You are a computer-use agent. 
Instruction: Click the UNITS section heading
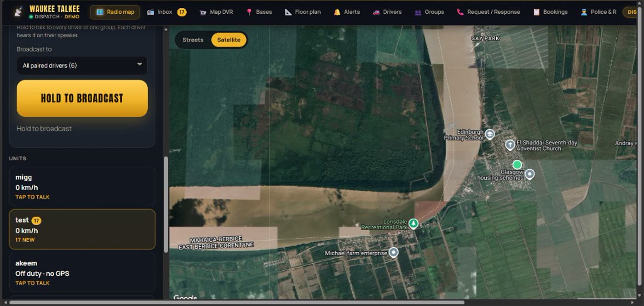18,159
